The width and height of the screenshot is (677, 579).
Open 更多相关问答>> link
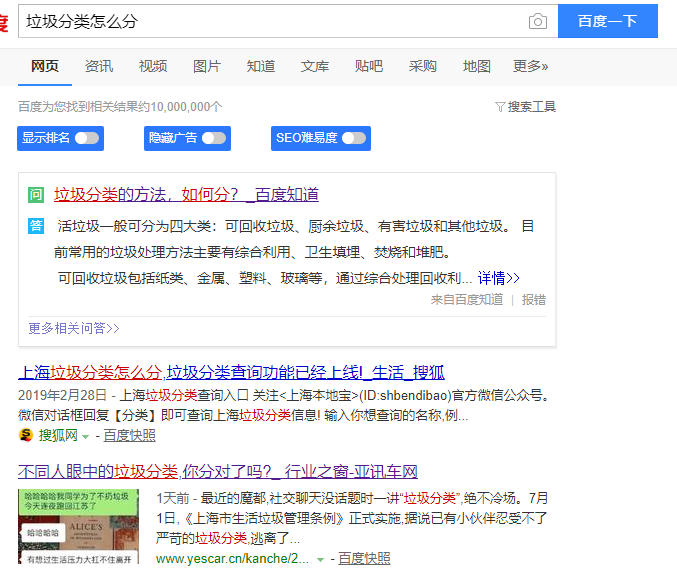(74, 329)
